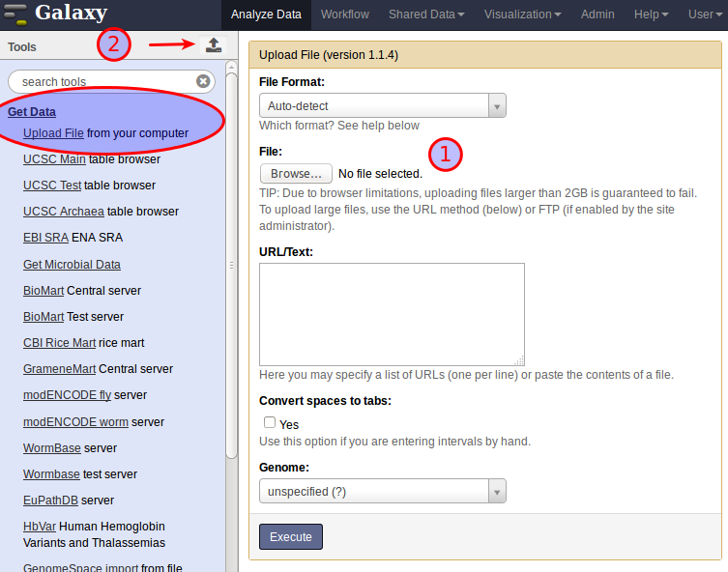728x572 pixels.
Task: Open the modENCODE worm server link
Action: [75, 421]
